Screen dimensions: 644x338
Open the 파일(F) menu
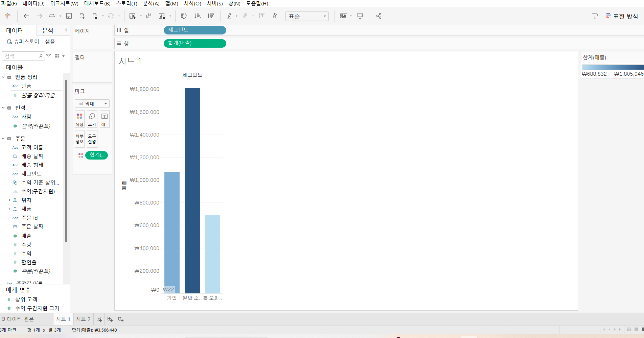tap(9, 3)
